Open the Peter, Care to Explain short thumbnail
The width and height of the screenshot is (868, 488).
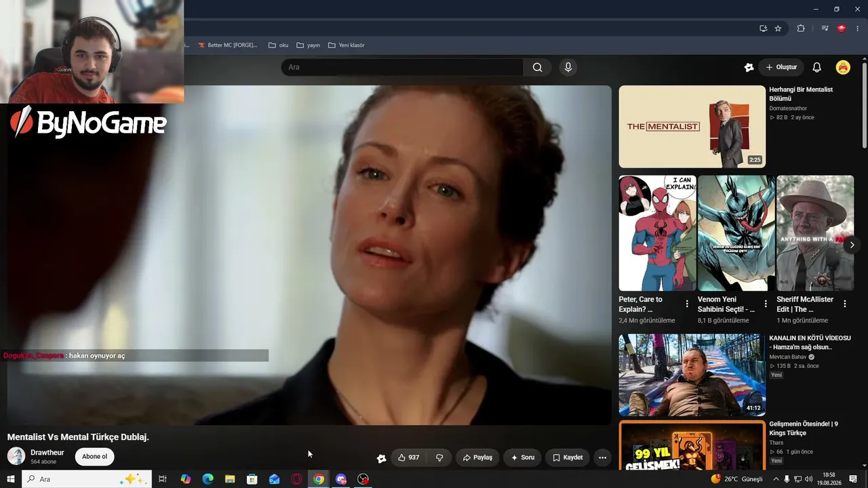click(658, 233)
